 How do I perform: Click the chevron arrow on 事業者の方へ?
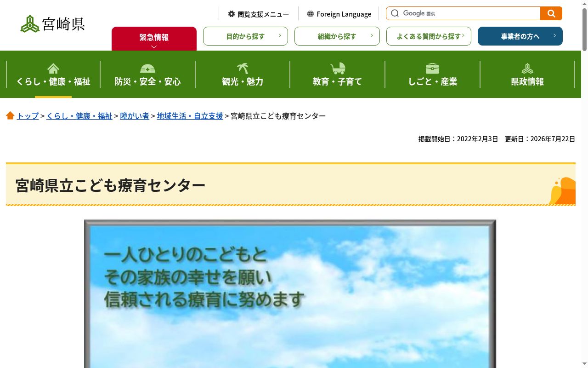tap(554, 35)
